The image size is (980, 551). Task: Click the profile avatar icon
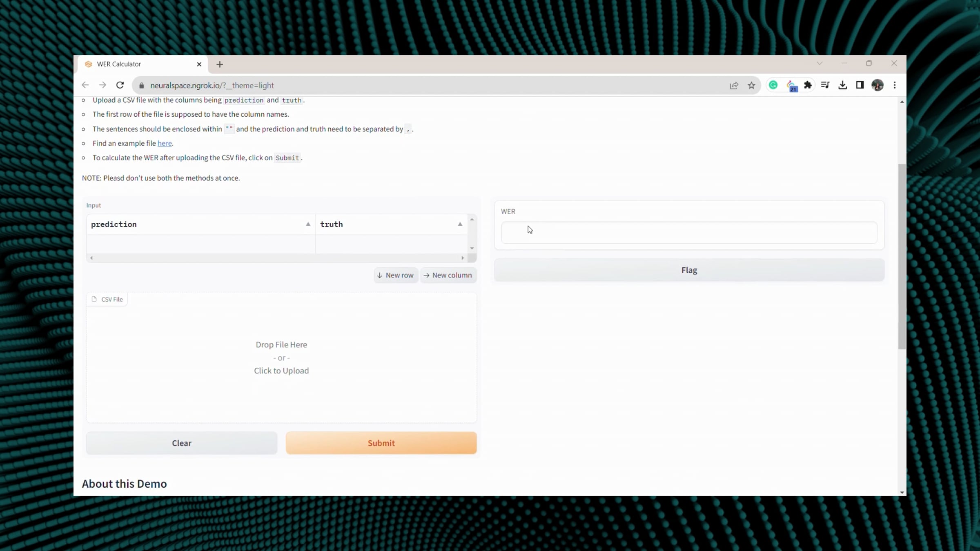pyautogui.click(x=878, y=85)
